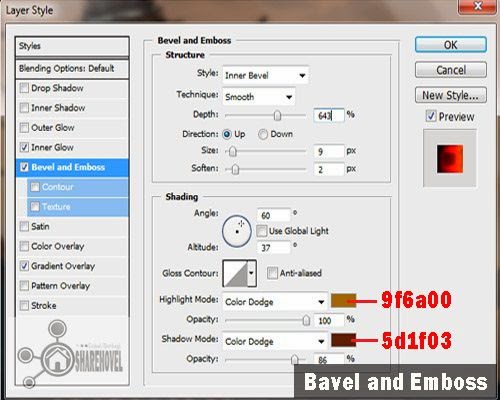Click the Shadow Opacity value field

pos(329,360)
